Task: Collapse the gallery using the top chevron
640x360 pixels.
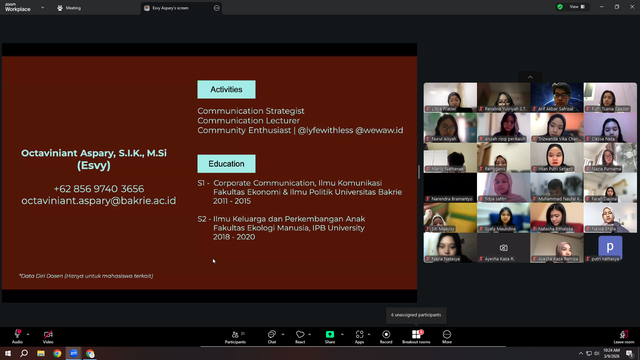Action: (530, 77)
